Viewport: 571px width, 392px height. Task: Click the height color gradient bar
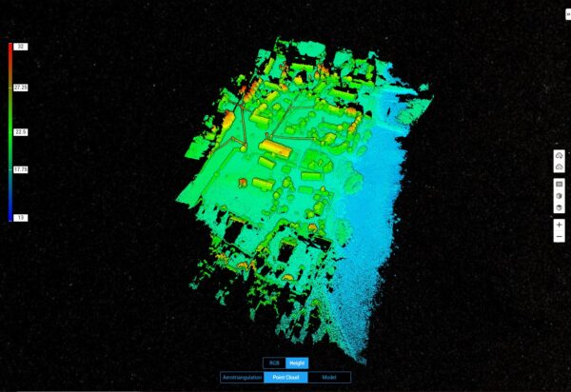10,131
